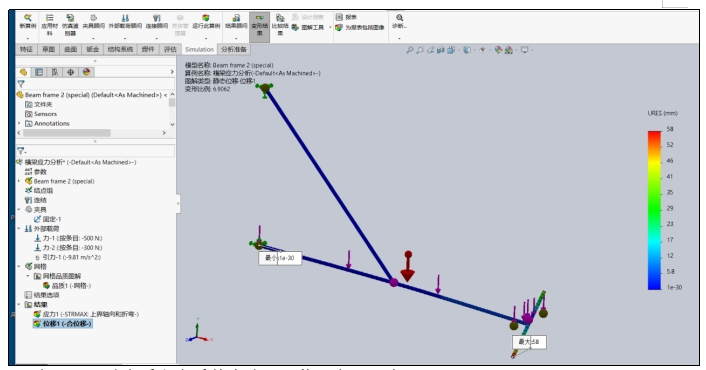Toggle the Include Image for Report option
Image resolution: width=706 pixels, height=370 pixels.
pyautogui.click(x=359, y=27)
